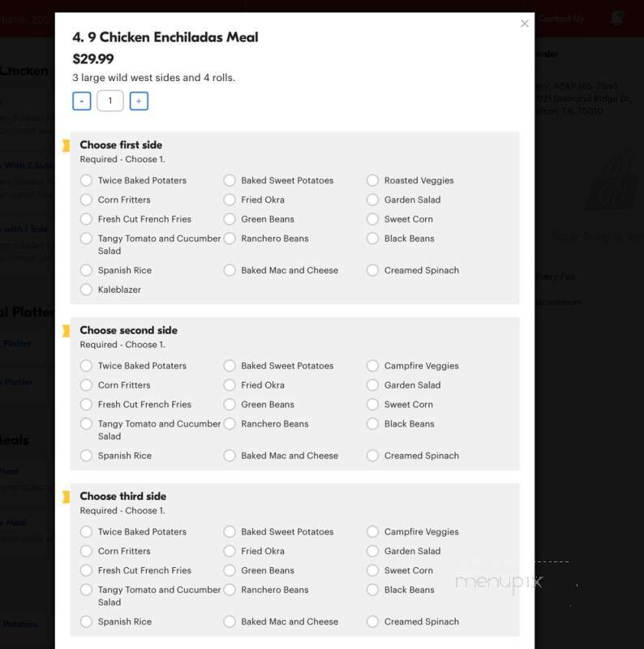644x649 pixels.
Task: Select Tangy Tomato and Cucumber Salad second side
Action: point(86,423)
